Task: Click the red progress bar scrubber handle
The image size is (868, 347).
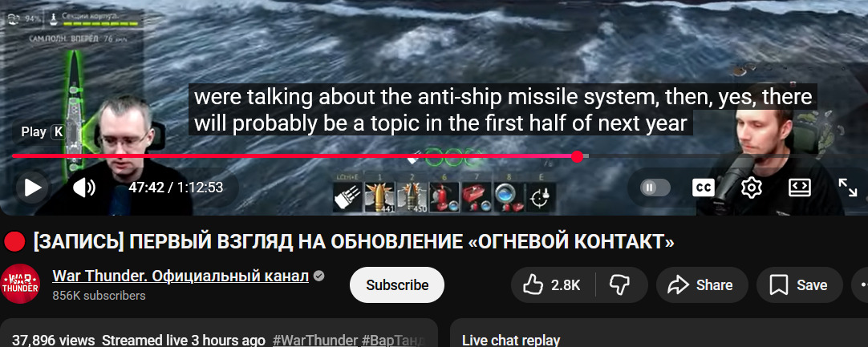Action: (577, 156)
